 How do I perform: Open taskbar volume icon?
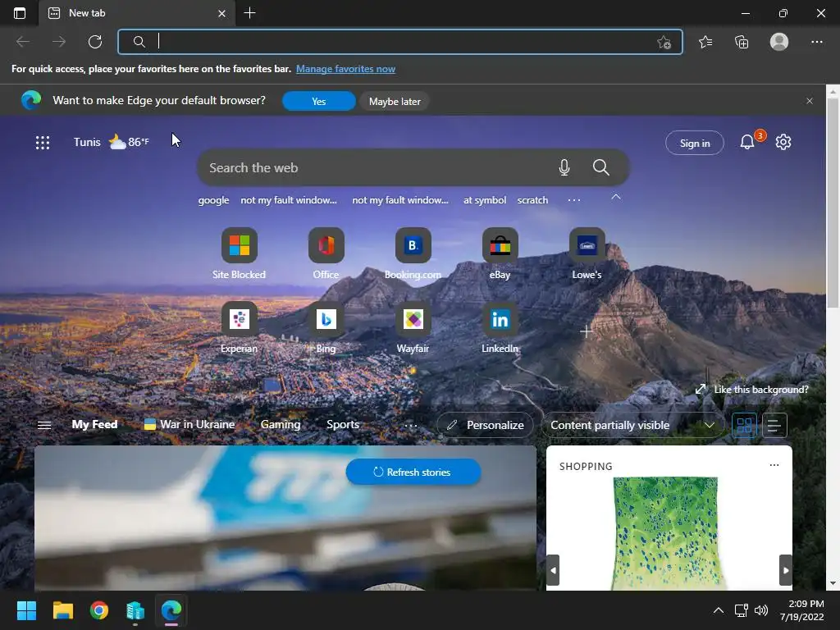tap(760, 610)
